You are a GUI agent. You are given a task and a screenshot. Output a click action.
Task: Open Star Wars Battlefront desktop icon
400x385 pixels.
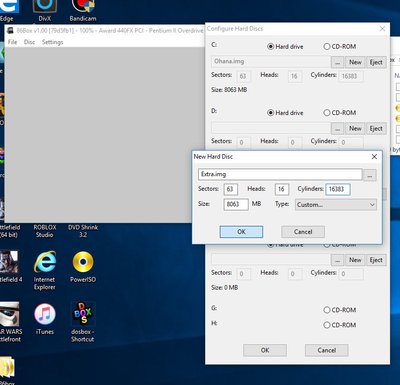pos(10,322)
